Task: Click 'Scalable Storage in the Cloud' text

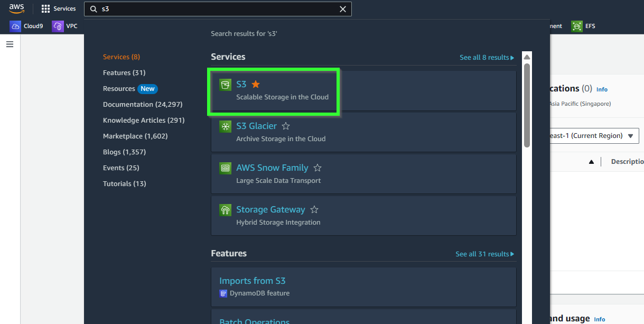Action: click(283, 97)
